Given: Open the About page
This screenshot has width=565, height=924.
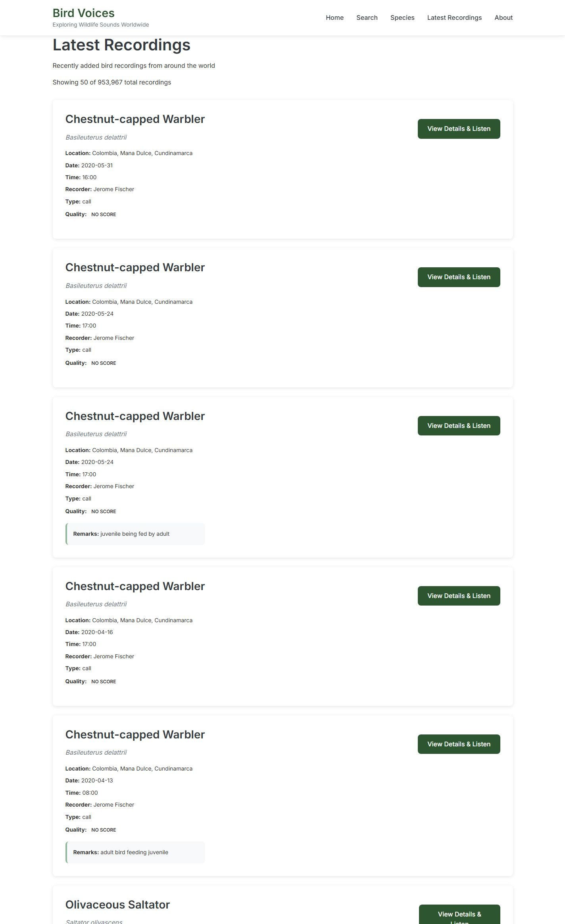Looking at the screenshot, I should click(503, 17).
